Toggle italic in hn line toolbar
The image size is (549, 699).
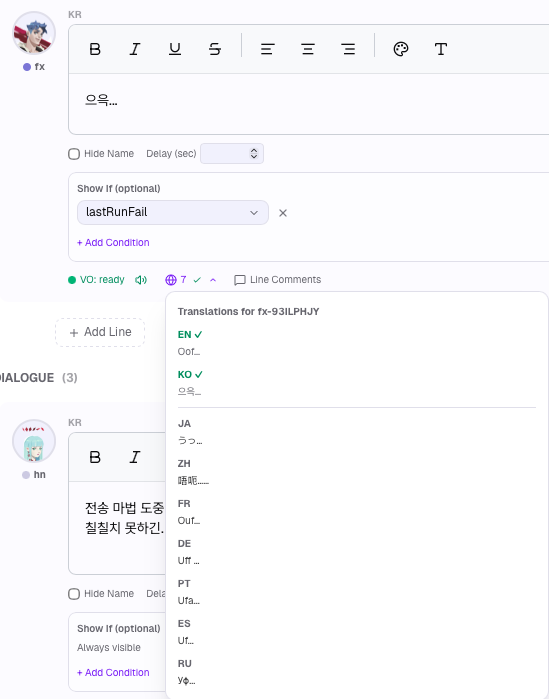(135, 457)
